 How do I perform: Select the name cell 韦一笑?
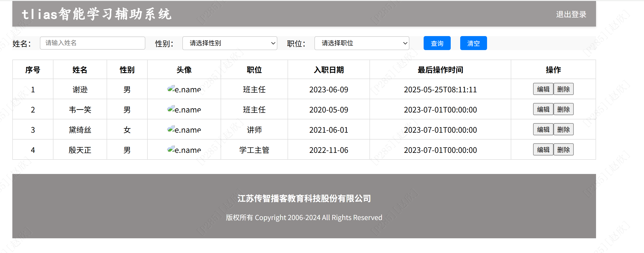(80, 110)
